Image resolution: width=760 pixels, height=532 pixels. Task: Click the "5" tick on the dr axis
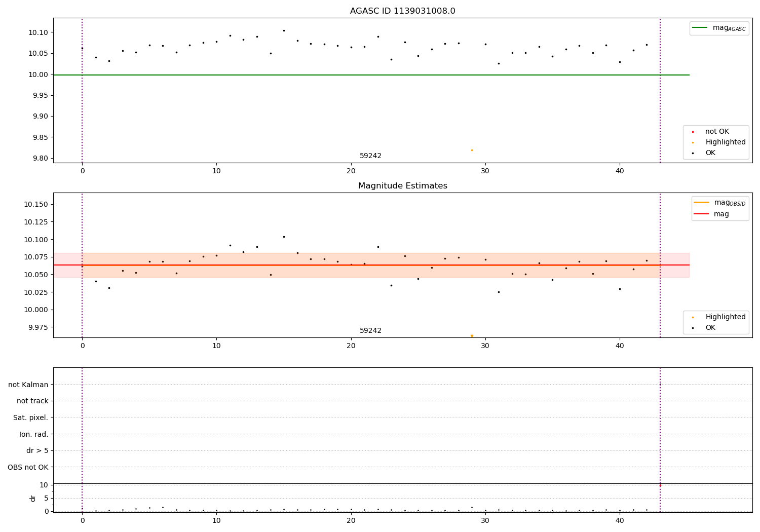point(46,499)
